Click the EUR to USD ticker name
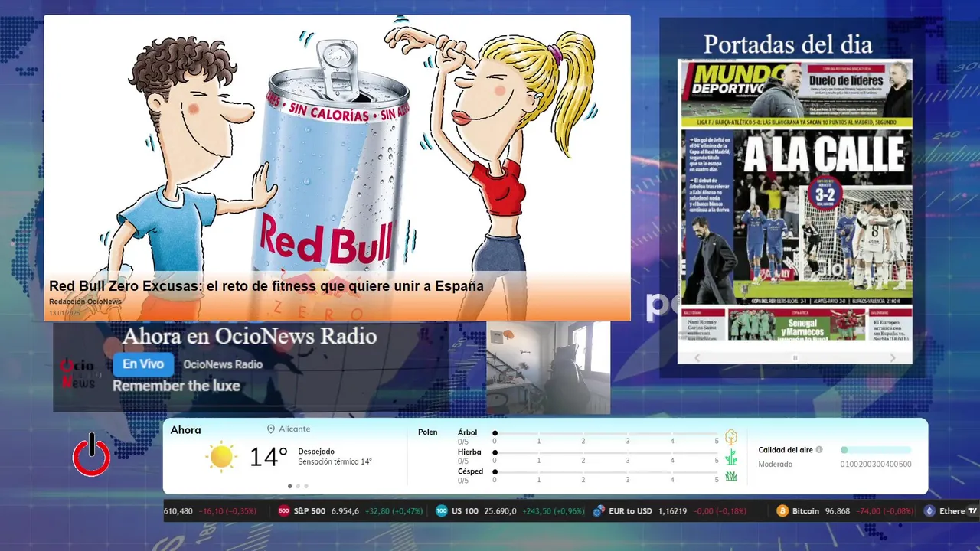 coord(630,511)
